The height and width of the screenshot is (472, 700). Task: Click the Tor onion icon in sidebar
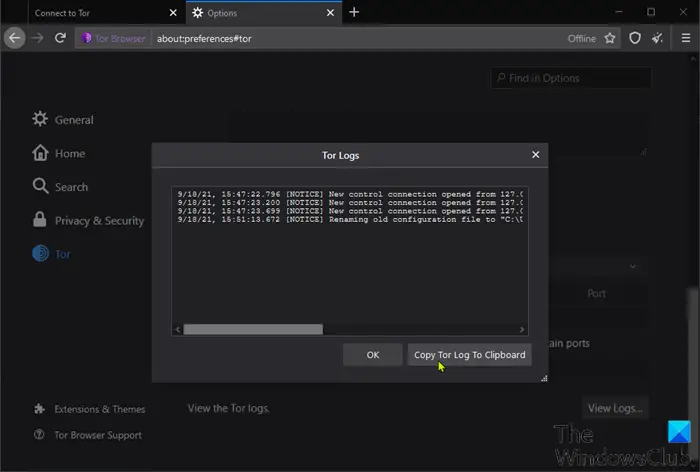(x=40, y=253)
